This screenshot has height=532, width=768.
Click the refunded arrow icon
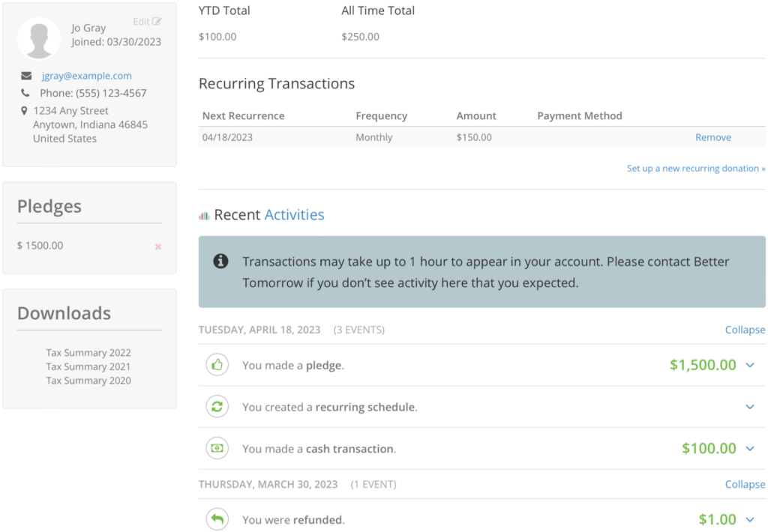coord(217,519)
